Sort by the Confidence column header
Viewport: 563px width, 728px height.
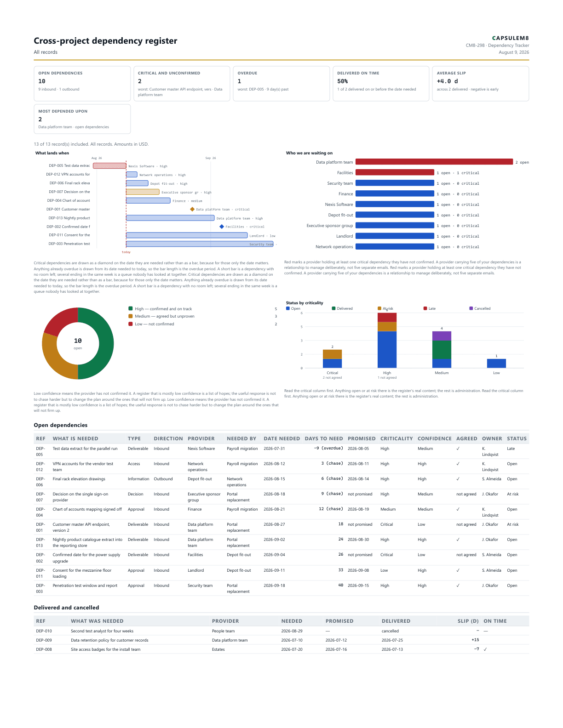pos(435,438)
